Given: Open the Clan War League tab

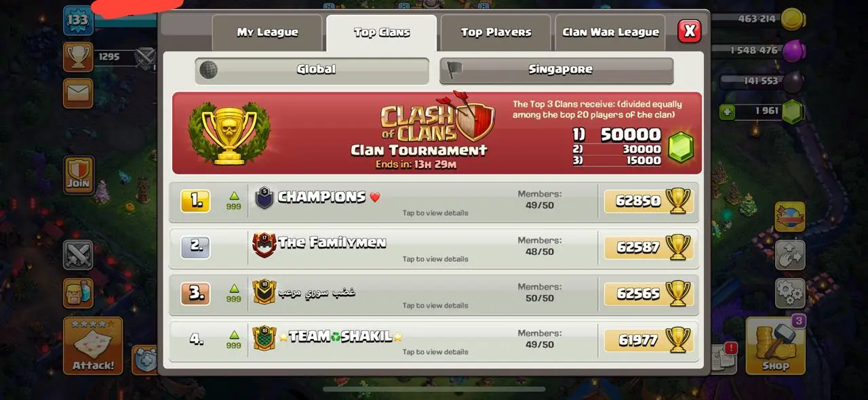Looking at the screenshot, I should click(610, 33).
